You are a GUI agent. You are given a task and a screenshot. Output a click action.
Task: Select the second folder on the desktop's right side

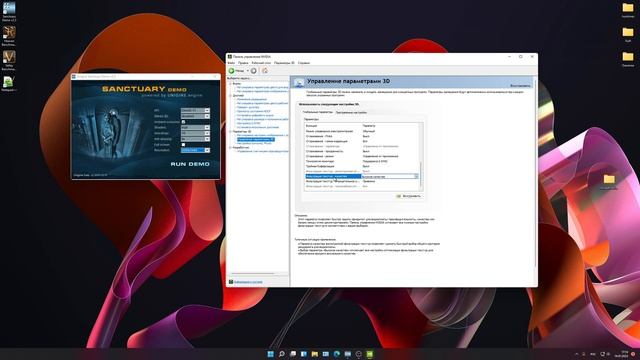pos(628,32)
